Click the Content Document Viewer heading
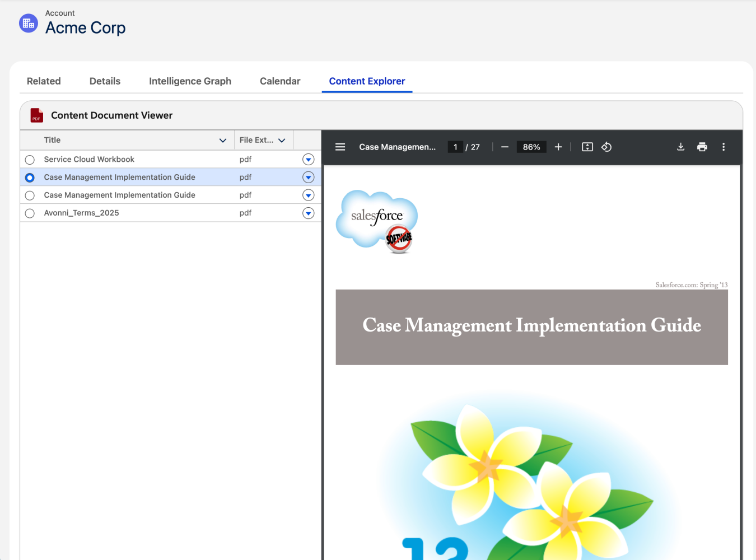 (x=111, y=115)
